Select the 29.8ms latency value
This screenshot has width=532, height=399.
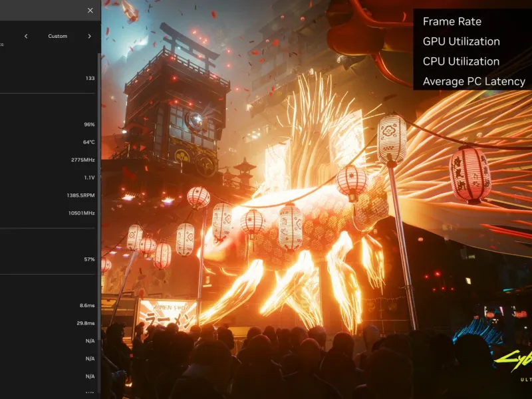pos(86,323)
